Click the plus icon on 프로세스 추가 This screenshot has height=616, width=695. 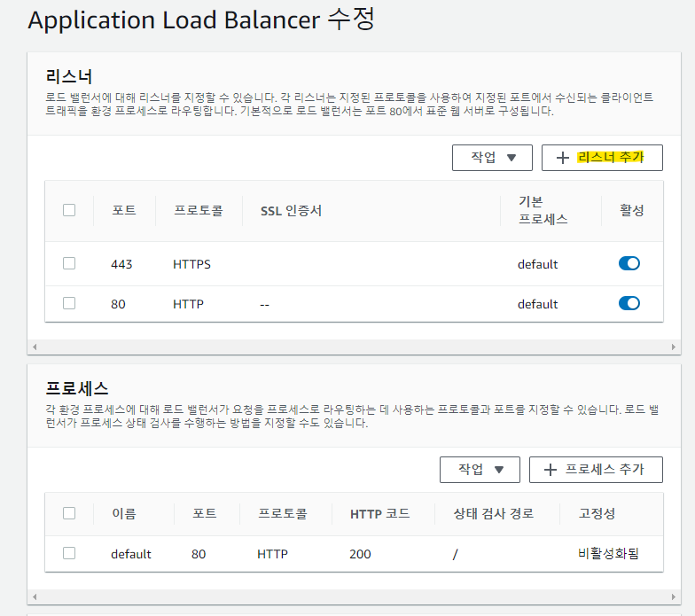(x=550, y=470)
